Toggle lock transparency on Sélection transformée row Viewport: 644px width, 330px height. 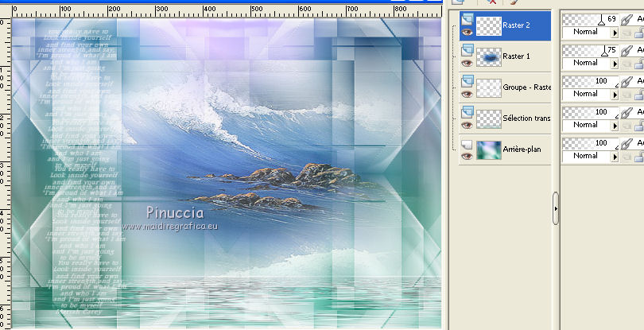point(639,126)
